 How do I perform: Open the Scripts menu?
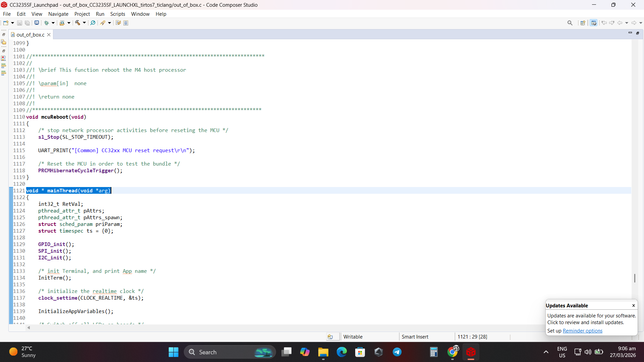[x=117, y=14]
